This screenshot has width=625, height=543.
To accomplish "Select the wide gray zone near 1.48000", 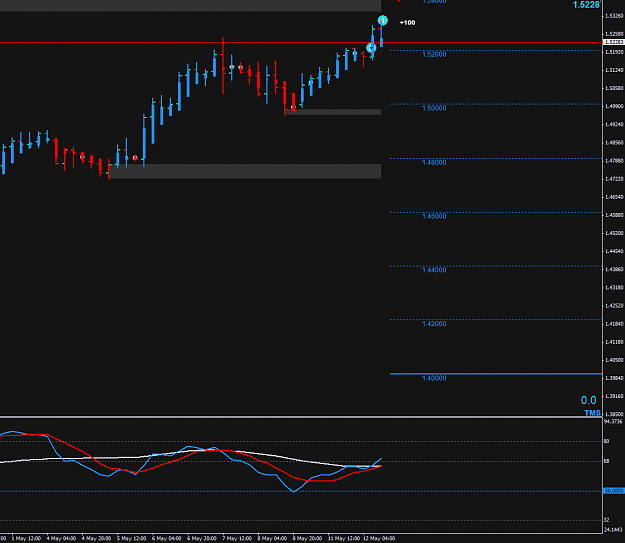I will point(245,171).
